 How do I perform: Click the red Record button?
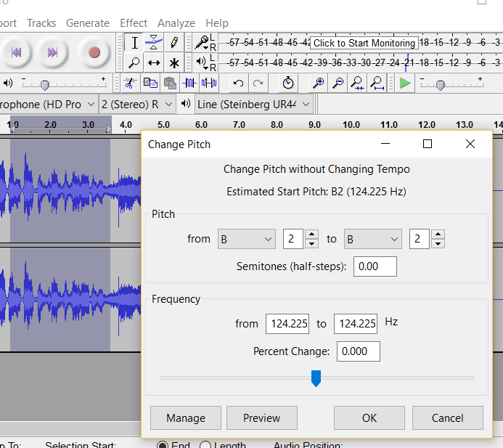(94, 52)
